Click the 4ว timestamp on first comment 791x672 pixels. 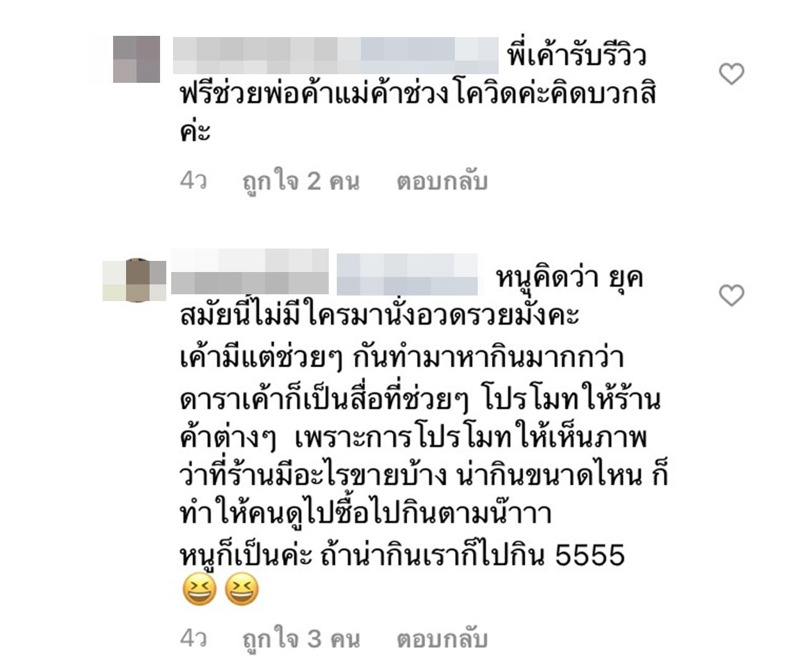coord(193,181)
